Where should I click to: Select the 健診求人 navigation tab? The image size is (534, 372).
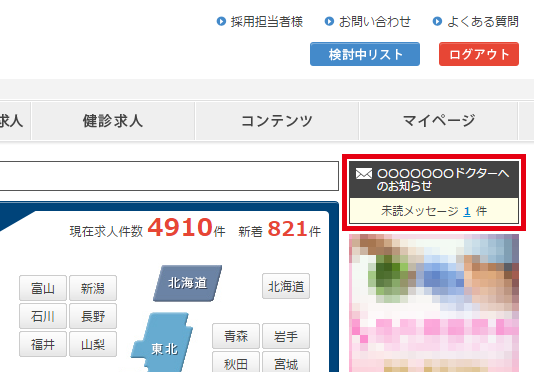tap(113, 121)
